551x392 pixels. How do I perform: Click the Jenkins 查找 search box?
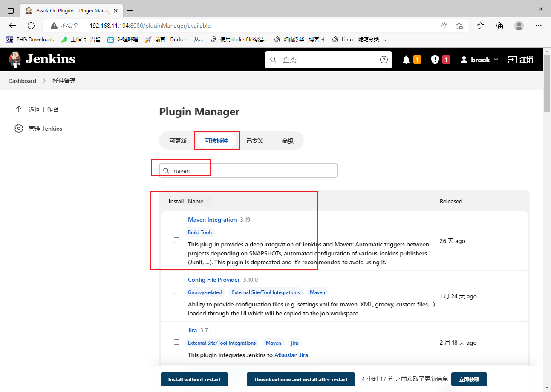[329, 60]
